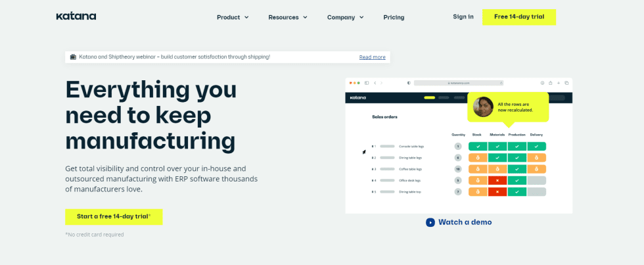Click the Console table legs row name

click(410, 146)
